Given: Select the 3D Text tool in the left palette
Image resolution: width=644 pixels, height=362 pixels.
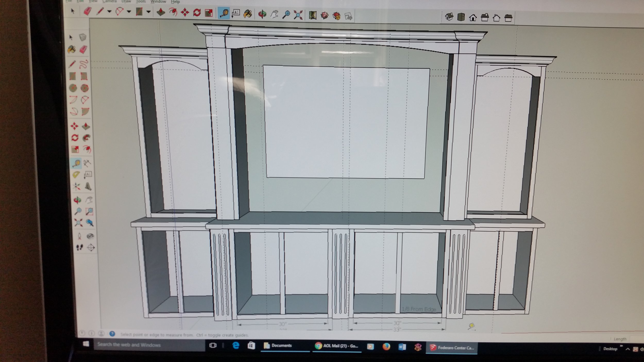Looking at the screenshot, I should 88,186.
